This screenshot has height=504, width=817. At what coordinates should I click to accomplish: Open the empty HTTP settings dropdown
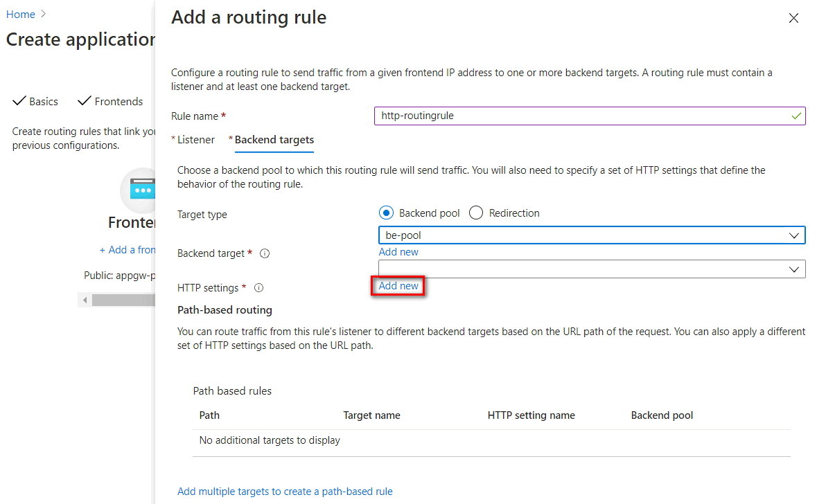(794, 269)
